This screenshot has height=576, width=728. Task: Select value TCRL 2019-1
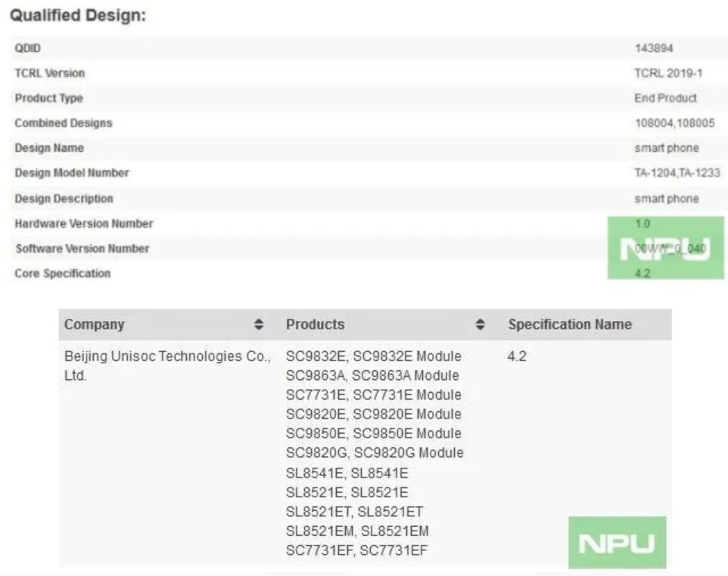click(x=668, y=73)
